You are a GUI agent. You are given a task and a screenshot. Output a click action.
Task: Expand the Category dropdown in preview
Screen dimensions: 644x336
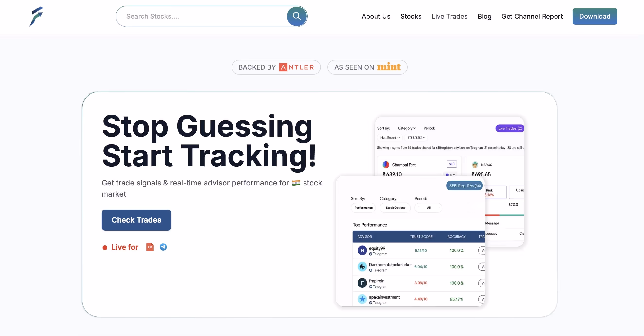coord(406,128)
